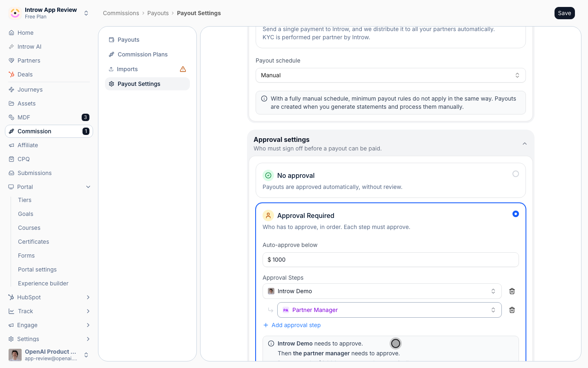Open the workspace switcher chevron
588x368 pixels.
(86, 13)
